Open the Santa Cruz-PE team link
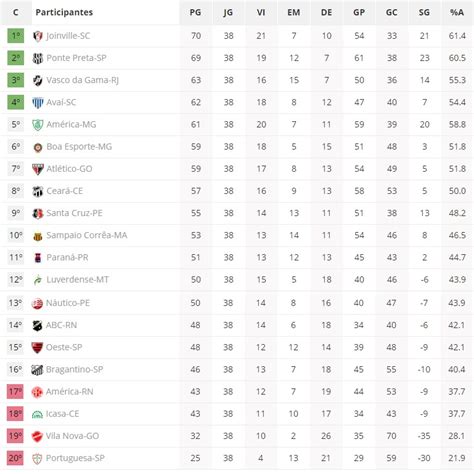Viewport: 474px width, 474px height. point(74,213)
